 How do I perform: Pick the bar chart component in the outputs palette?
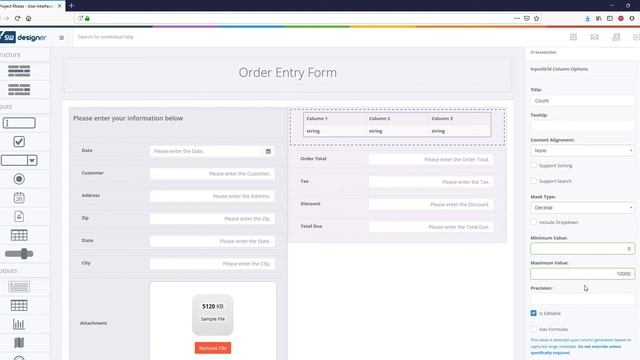19,324
